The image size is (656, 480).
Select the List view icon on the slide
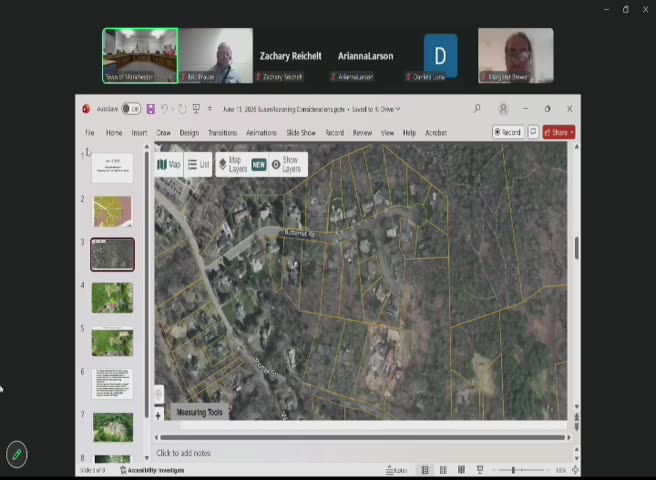[192, 164]
